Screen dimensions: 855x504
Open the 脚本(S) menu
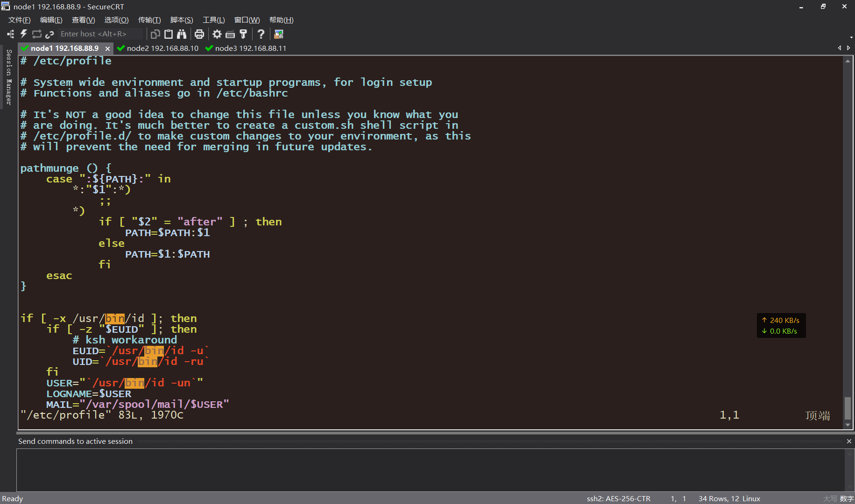point(182,20)
